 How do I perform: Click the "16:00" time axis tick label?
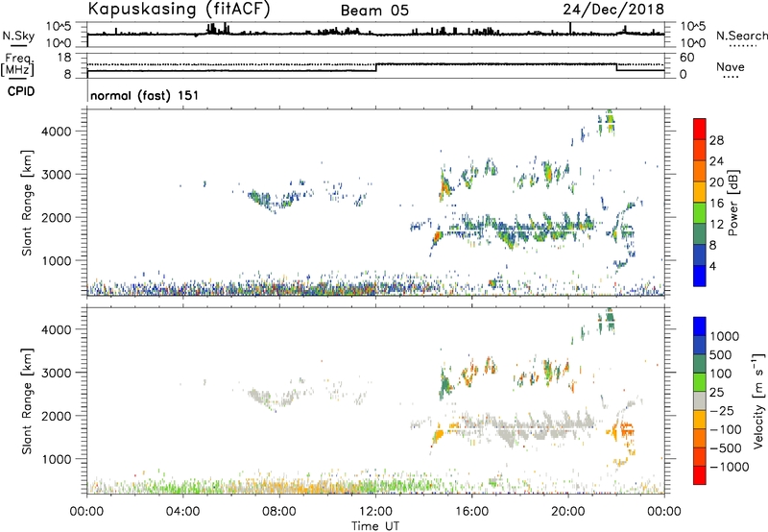pyautogui.click(x=471, y=512)
